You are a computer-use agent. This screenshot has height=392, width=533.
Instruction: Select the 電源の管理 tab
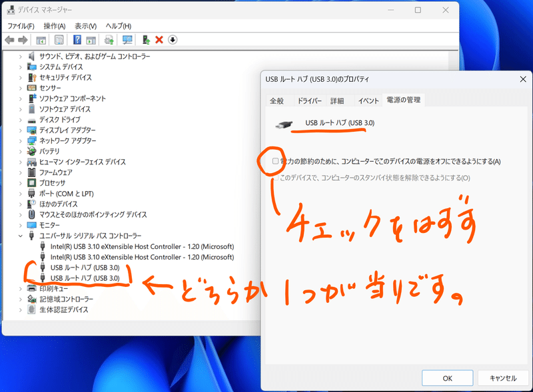click(x=404, y=100)
